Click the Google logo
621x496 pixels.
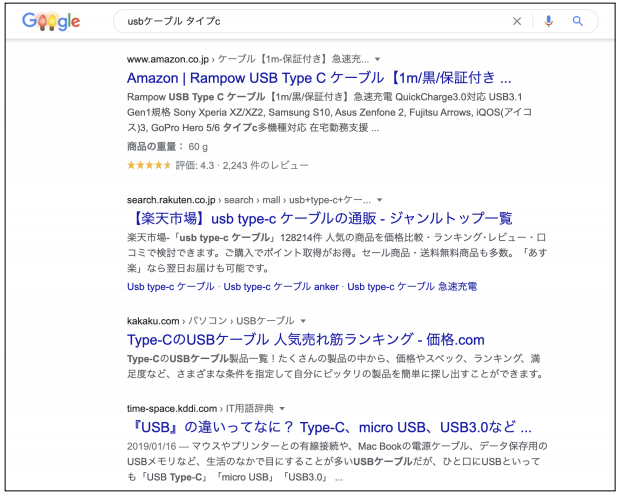51,21
